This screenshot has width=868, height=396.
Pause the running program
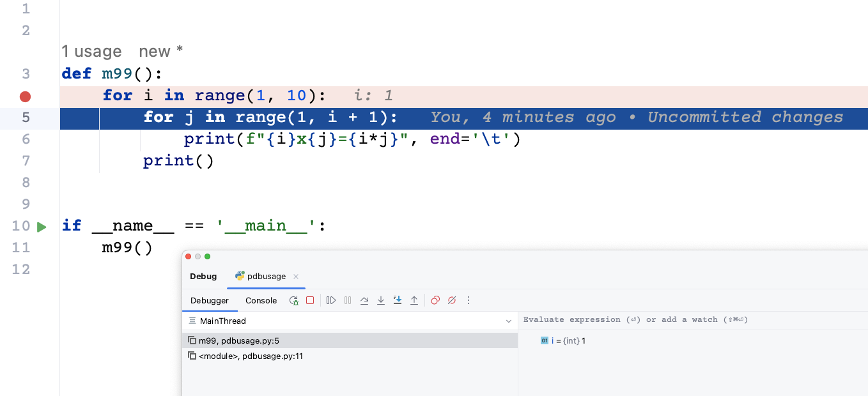pos(347,300)
